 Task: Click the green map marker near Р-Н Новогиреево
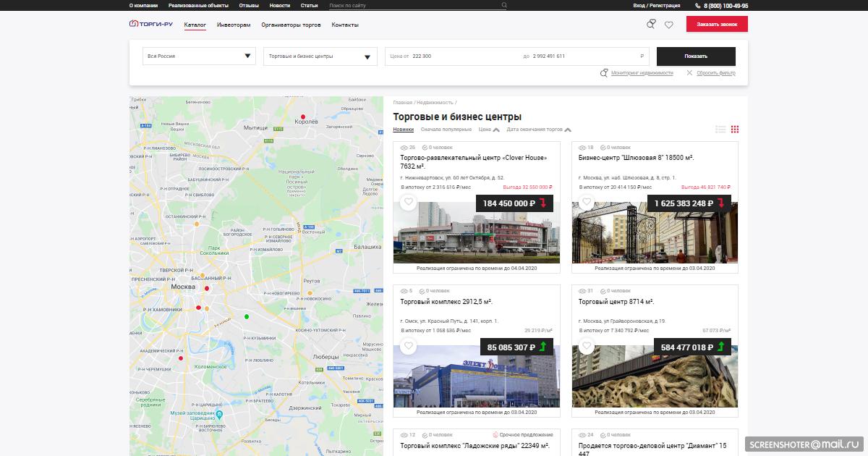(x=247, y=316)
